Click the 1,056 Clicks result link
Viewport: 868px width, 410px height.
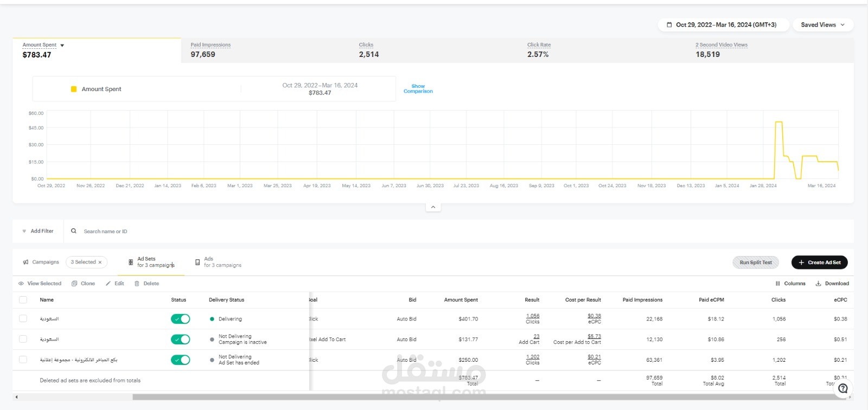[533, 316]
